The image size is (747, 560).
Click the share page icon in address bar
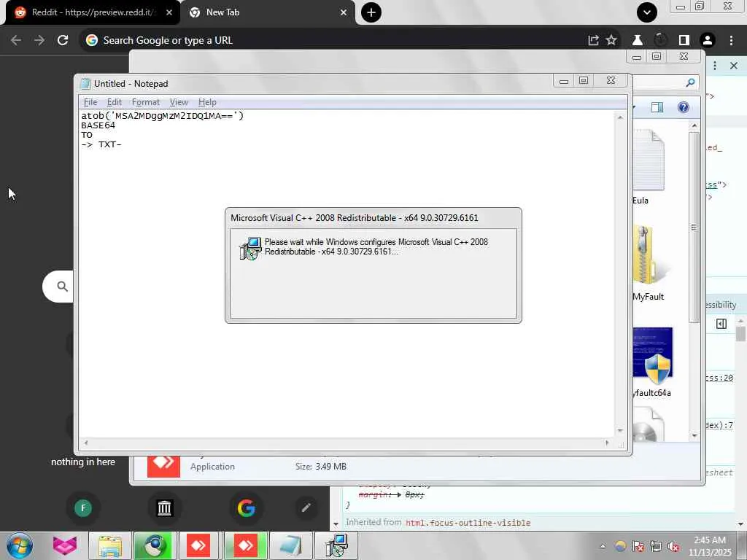593,41
